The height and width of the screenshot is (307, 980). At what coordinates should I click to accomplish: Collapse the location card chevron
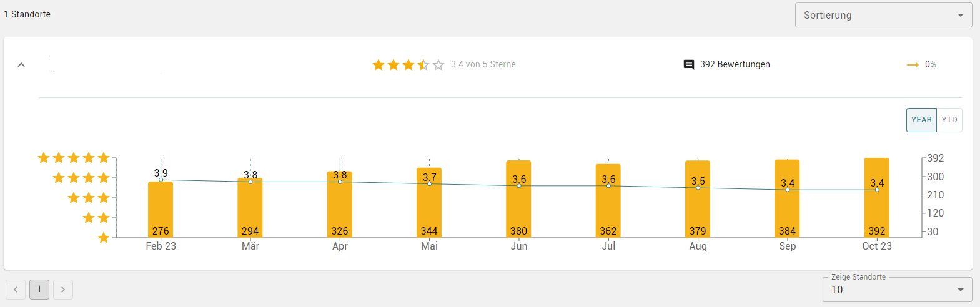21,65
